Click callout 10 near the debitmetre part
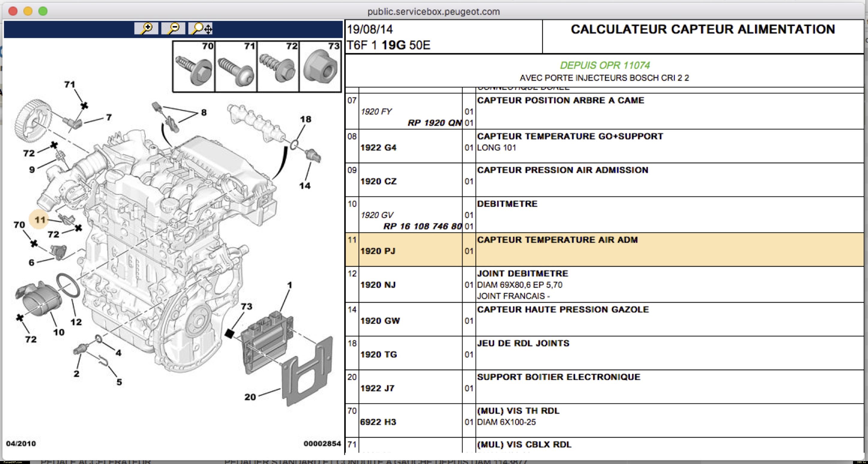This screenshot has width=868, height=464. (x=59, y=332)
